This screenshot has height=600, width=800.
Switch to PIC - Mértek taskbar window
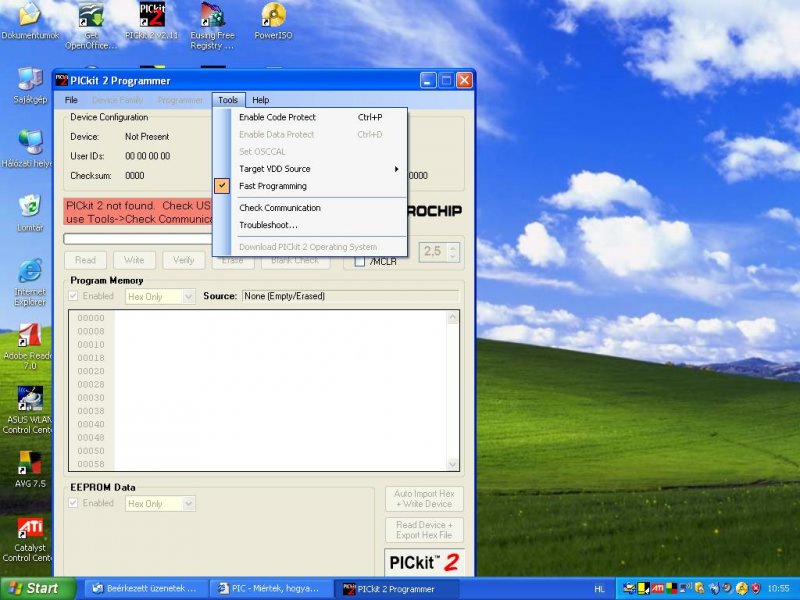[270, 588]
